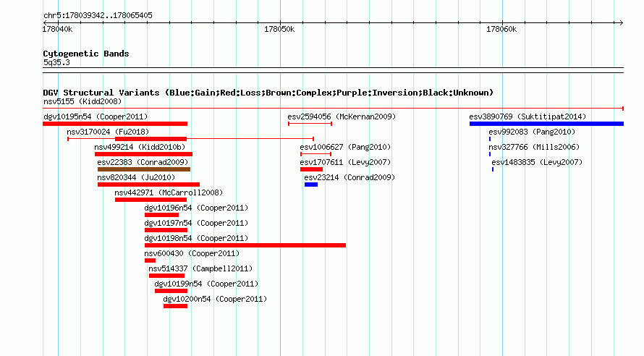
Task: Select the blue esv3890769 gain bar
Action: 546,124
